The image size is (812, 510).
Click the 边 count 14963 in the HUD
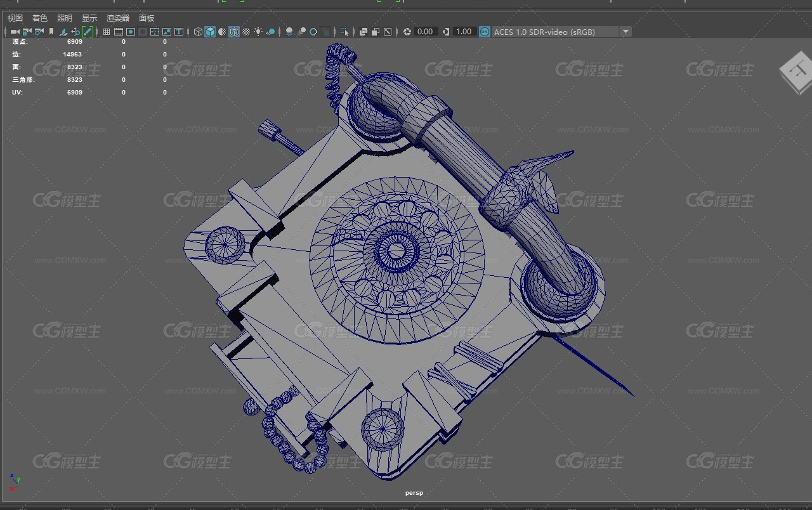(72, 55)
